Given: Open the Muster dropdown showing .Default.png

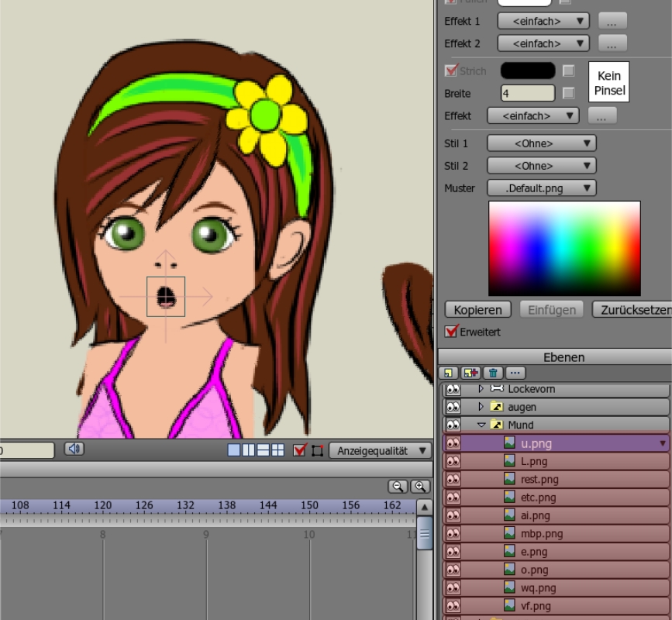Looking at the screenshot, I should click(541, 188).
